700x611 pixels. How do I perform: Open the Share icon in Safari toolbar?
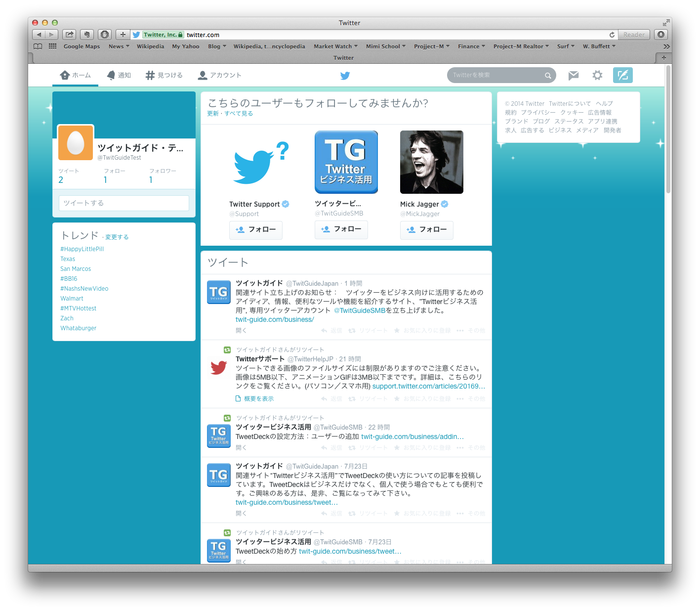[x=69, y=35]
